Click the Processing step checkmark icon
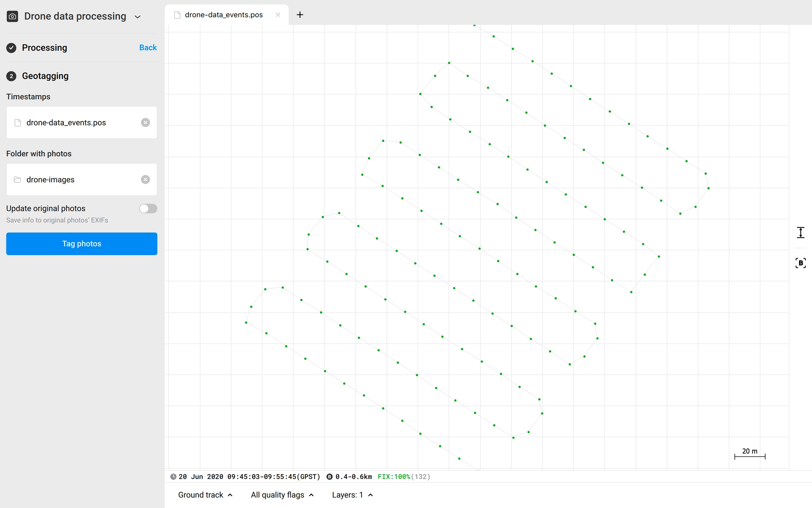Screen dimensions: 812x508 11,48
